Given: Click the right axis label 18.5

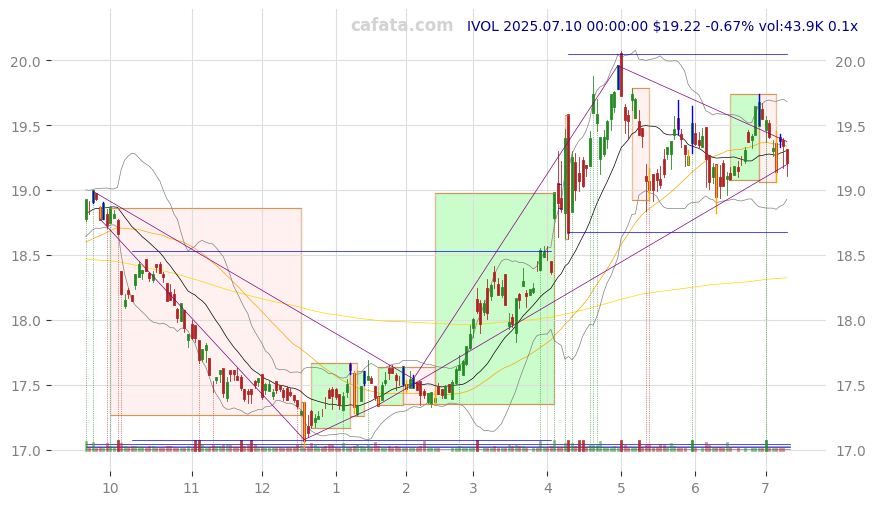Looking at the screenshot, I should click(x=850, y=256).
